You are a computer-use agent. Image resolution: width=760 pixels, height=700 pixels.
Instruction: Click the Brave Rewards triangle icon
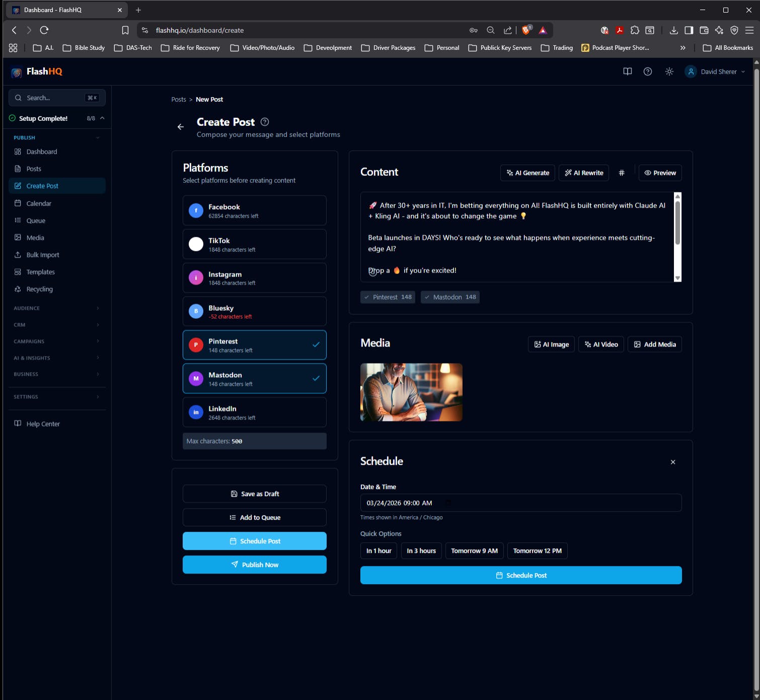point(543,30)
